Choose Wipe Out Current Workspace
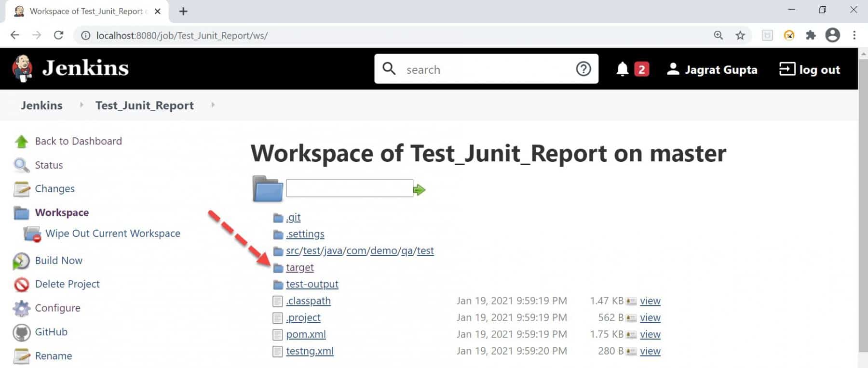This screenshot has width=868, height=368. point(113,233)
